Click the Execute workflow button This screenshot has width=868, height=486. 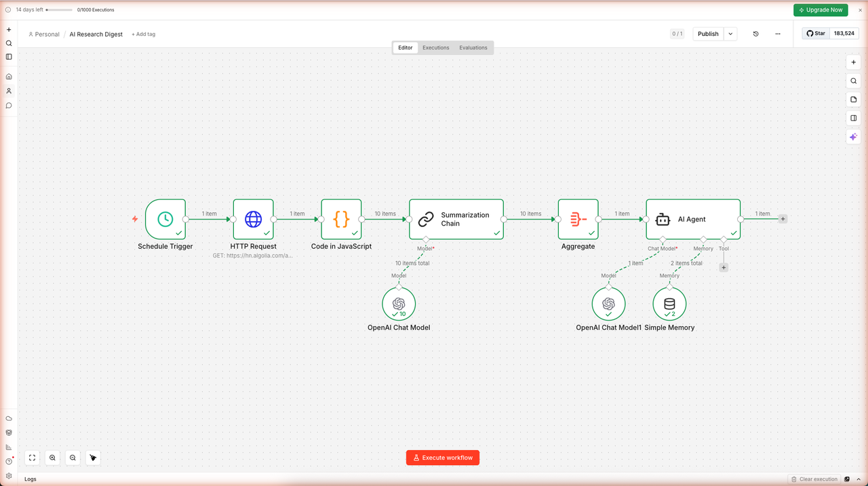[442, 458]
